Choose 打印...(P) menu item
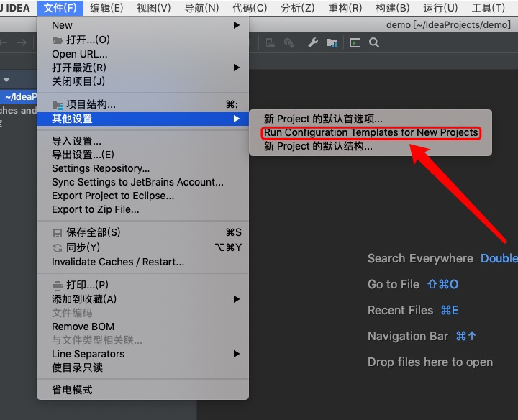Image resolution: width=518 pixels, height=420 pixels. coord(142,285)
